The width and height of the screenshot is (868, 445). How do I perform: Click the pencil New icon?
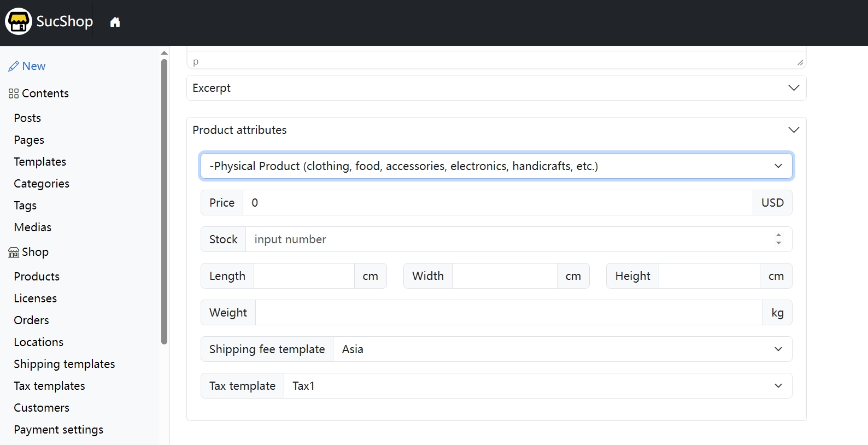pyautogui.click(x=14, y=66)
